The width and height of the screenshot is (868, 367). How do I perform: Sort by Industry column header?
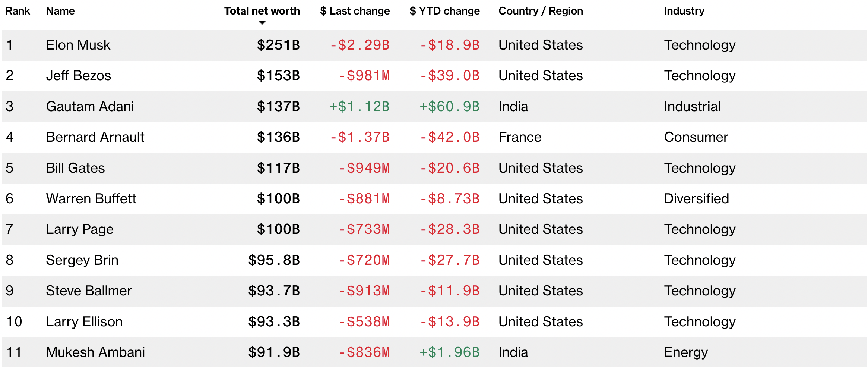pyautogui.click(x=684, y=11)
